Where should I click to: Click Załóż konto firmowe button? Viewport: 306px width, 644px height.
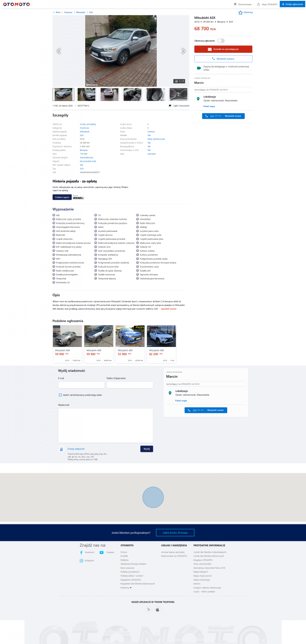pos(175,533)
